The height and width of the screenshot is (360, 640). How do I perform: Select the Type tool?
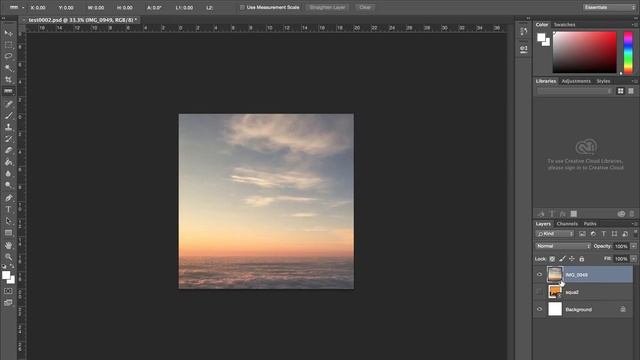tap(8, 209)
